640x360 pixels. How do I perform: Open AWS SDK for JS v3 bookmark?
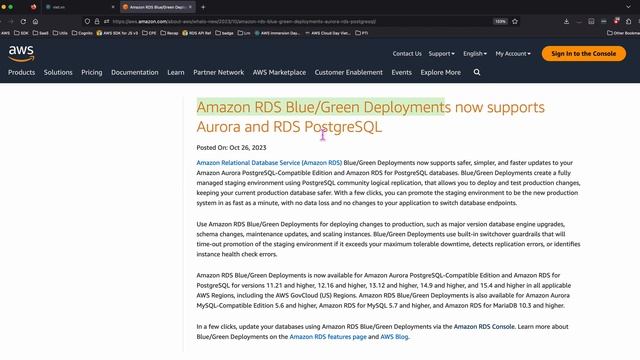click(x=117, y=33)
